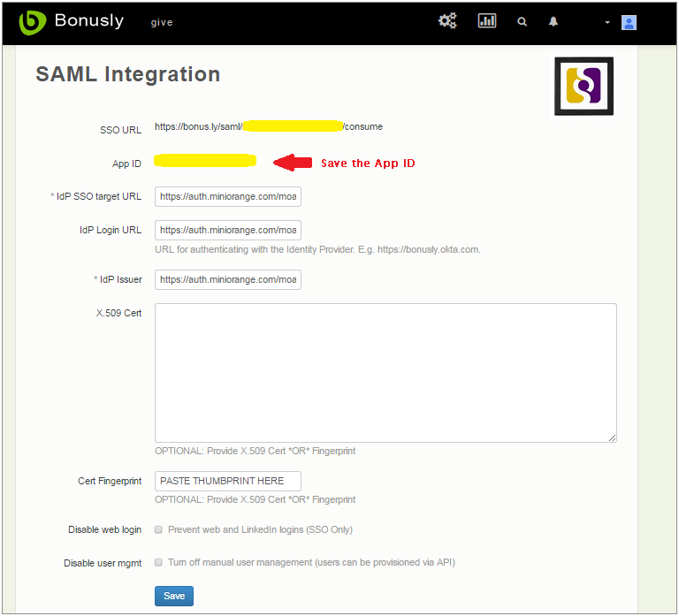Click the search magnifier icon
Screen dimensions: 679x616
tap(522, 21)
